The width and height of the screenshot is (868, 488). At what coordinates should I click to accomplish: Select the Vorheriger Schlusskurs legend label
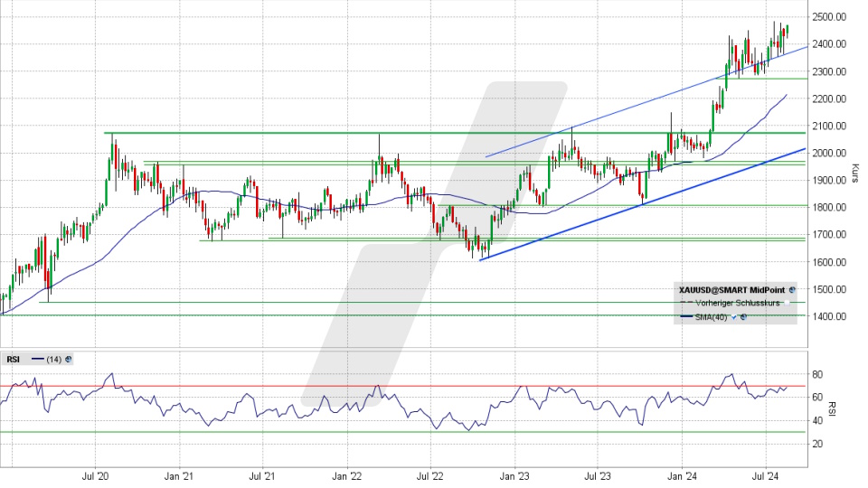point(738,304)
